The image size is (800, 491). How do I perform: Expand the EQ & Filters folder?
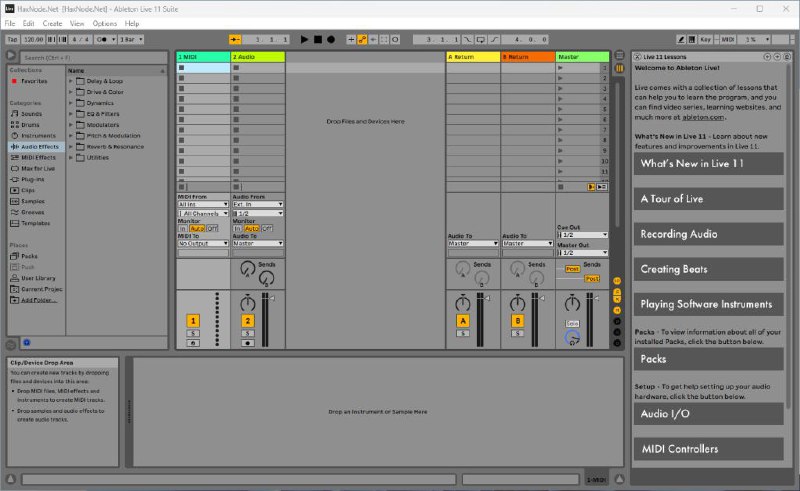point(71,114)
